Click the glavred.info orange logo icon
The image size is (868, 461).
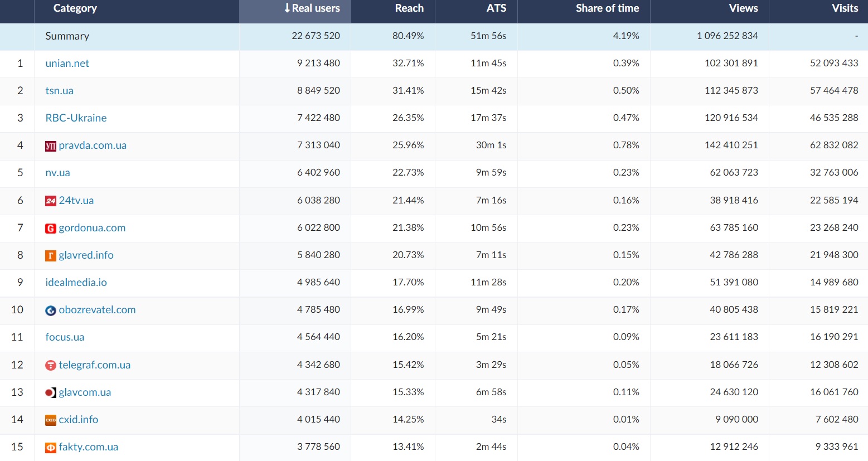tap(50, 255)
